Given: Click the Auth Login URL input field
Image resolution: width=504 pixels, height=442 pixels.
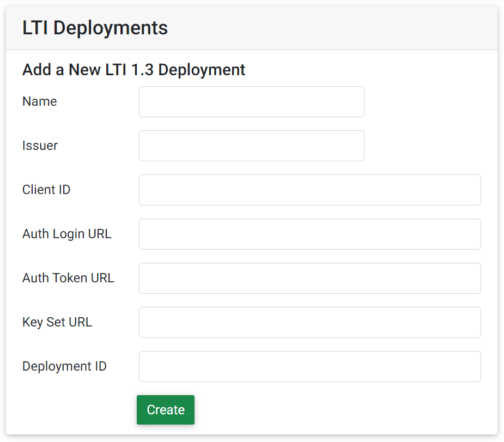Looking at the screenshot, I should 309,234.
